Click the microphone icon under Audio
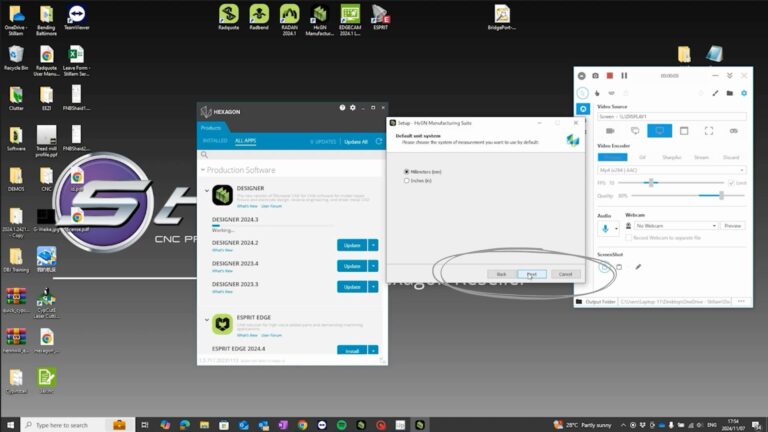Viewport: 768px width, 432px height. pos(604,227)
